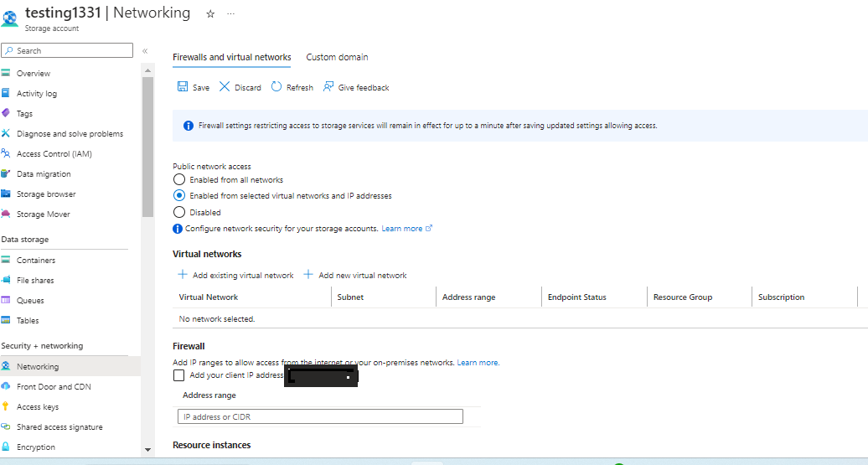Click the Networking sidebar icon

point(6,366)
